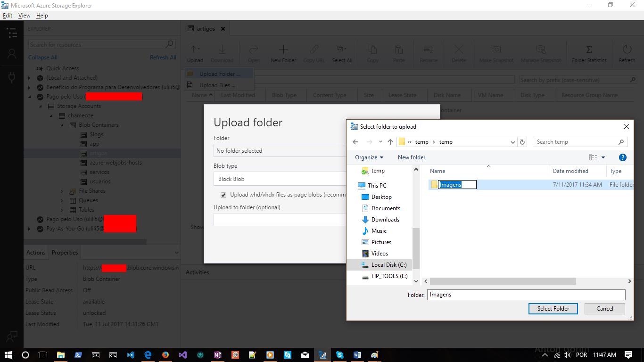Expand the Tables tree node
Image resolution: width=644 pixels, height=362 pixels.
[x=62, y=210]
